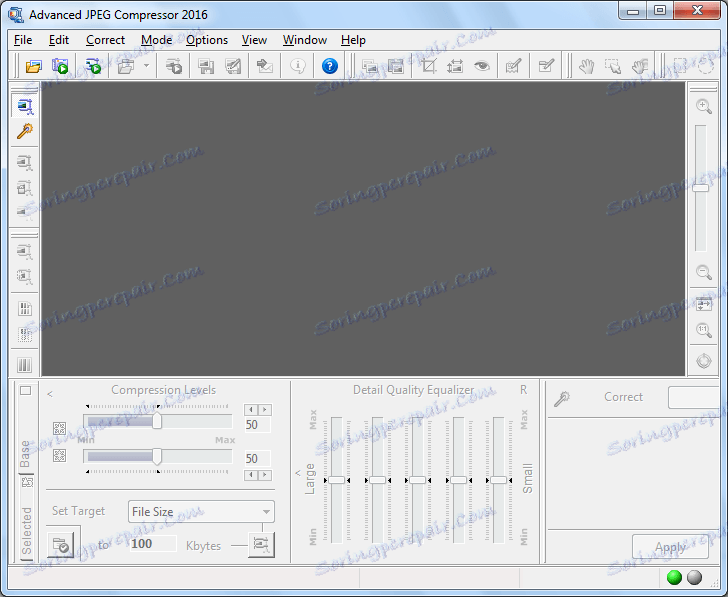Expand the arrow beside the recent folder icon
The height and width of the screenshot is (597, 728).
tap(146, 65)
